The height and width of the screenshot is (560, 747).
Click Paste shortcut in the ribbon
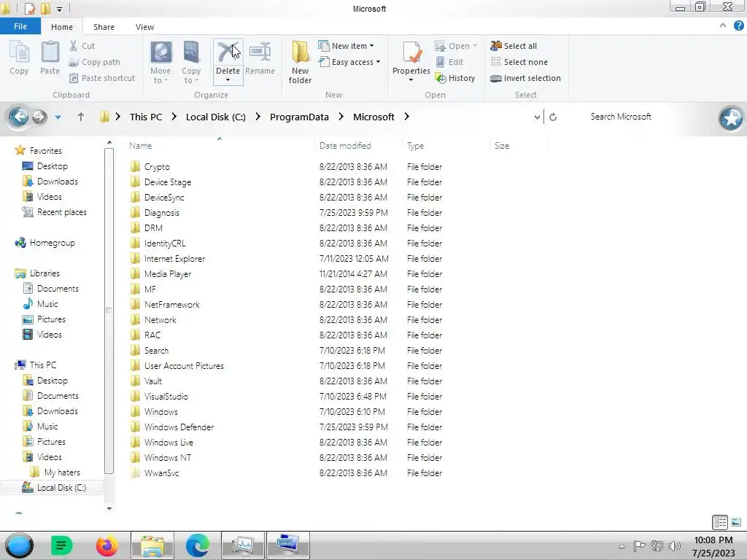[x=102, y=78]
